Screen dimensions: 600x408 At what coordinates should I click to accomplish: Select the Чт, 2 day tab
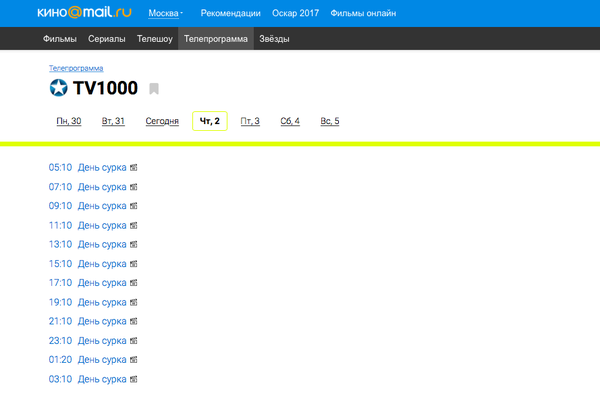coord(210,121)
